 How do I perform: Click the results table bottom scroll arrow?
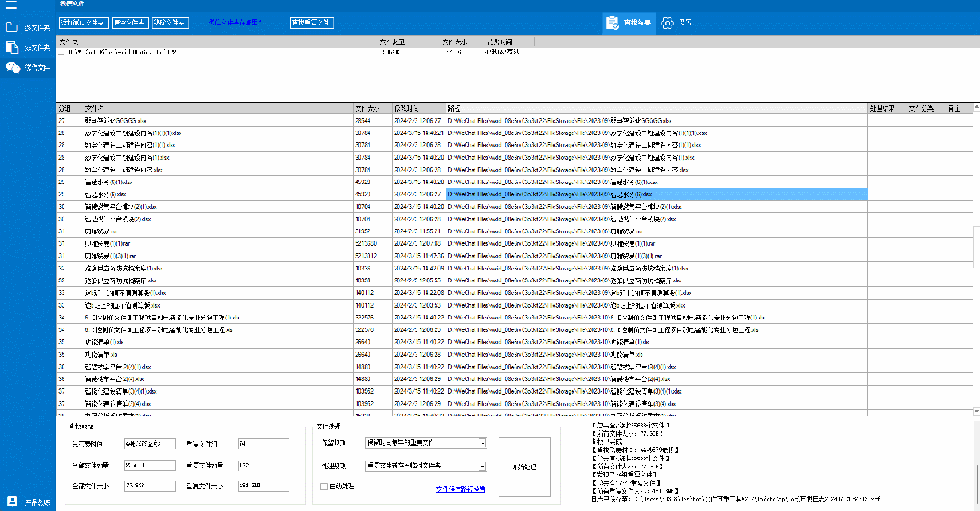[976, 411]
